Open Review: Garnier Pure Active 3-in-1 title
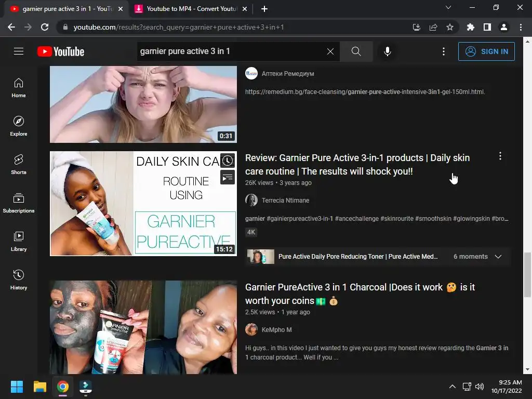This screenshot has width=532, height=399. tap(357, 165)
